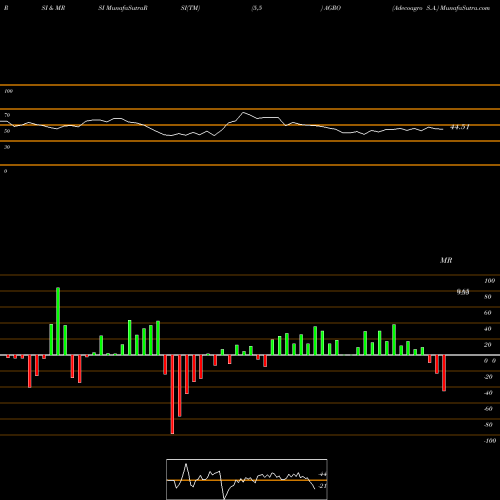
Task: Click the MunafaSutra.com watermark title text
Action: coord(465,8)
